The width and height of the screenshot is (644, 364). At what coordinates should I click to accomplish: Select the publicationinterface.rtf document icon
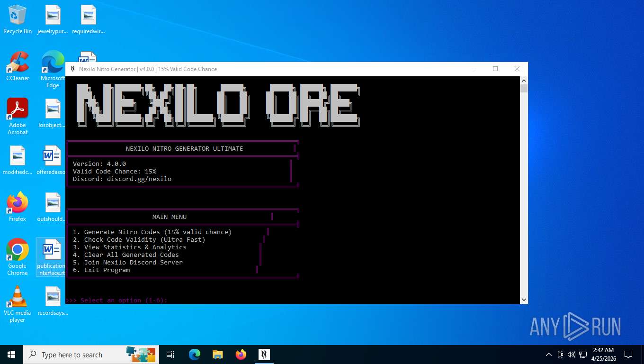pyautogui.click(x=52, y=257)
